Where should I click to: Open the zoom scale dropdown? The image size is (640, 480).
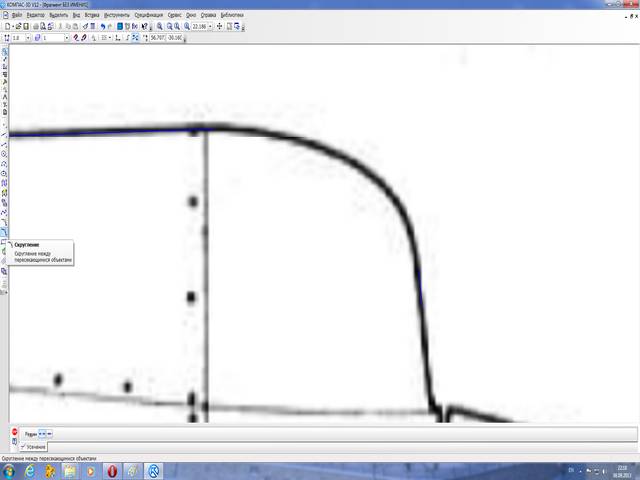point(209,26)
